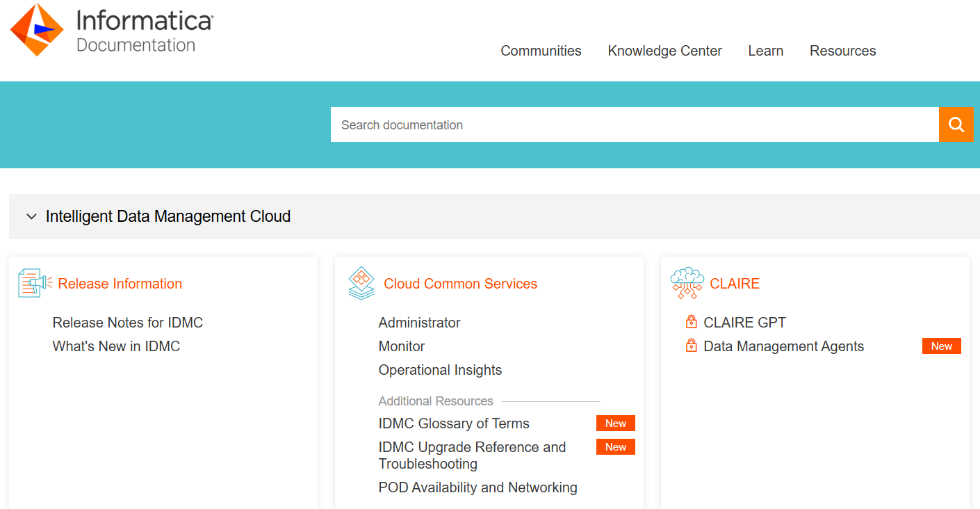
Task: Open the Communities menu
Action: (541, 50)
